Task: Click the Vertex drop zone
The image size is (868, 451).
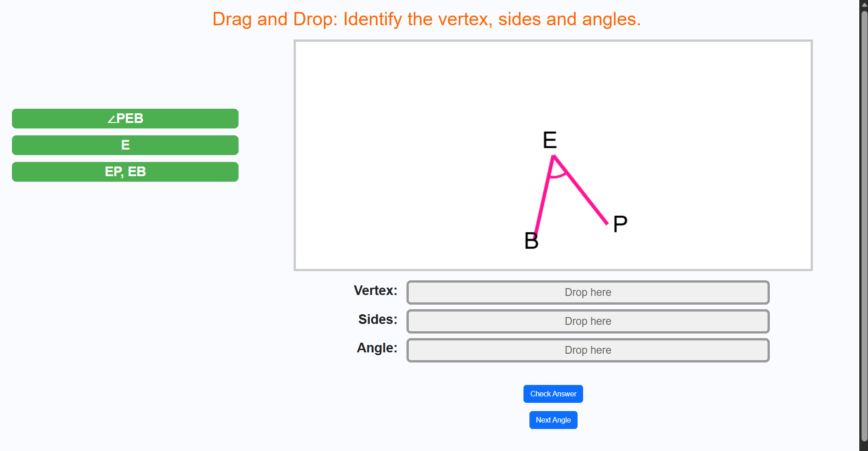Action: pyautogui.click(x=588, y=292)
